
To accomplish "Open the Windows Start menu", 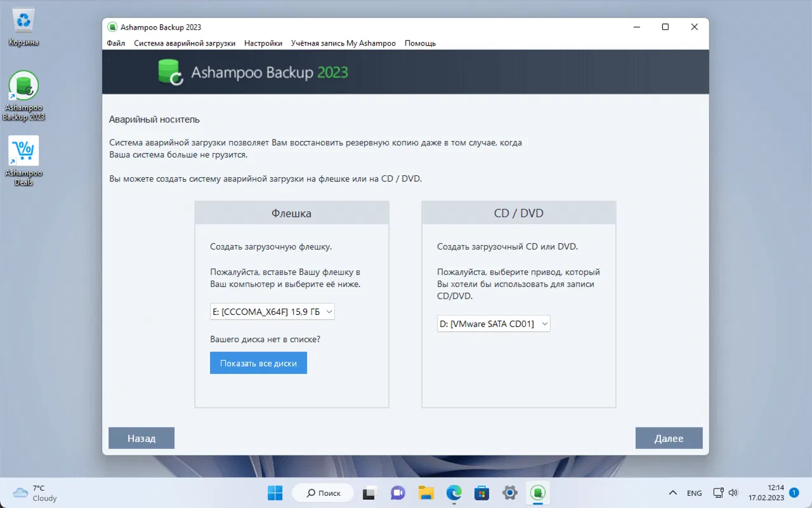I will [275, 493].
